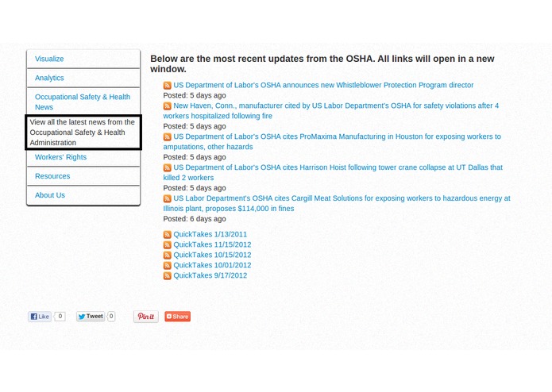Click RSS icon beside New Haven manufacturer headline
The height and width of the screenshot is (392, 552).
[x=168, y=106]
